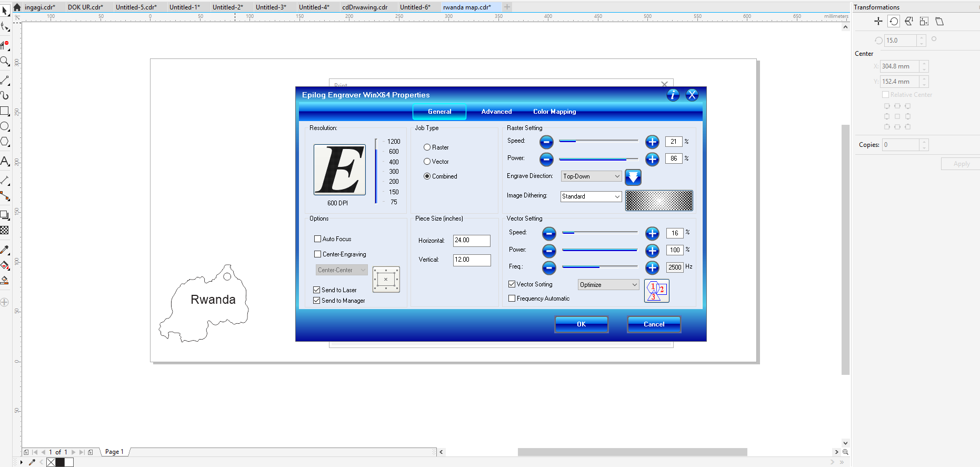980x467 pixels.
Task: Increase vector frequency with plus button
Action: pos(652,267)
